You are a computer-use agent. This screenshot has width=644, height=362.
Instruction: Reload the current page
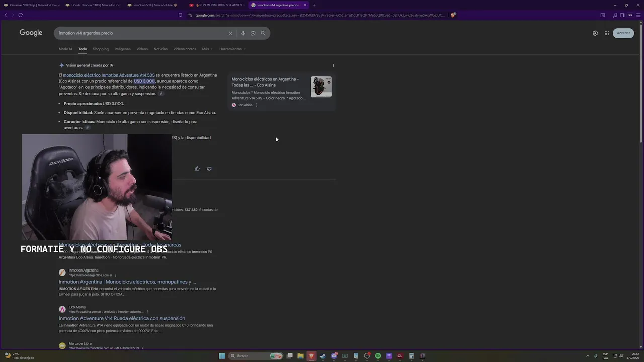[21, 15]
